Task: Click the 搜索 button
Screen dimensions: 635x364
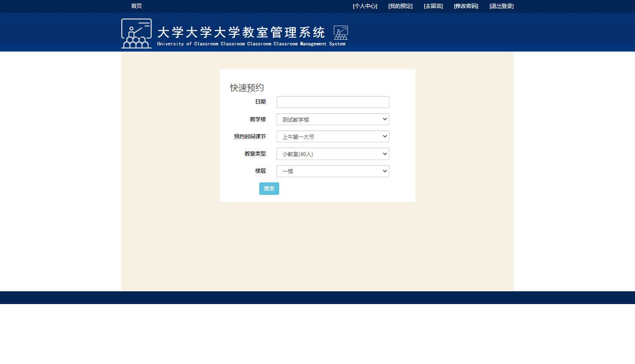Action: click(269, 189)
